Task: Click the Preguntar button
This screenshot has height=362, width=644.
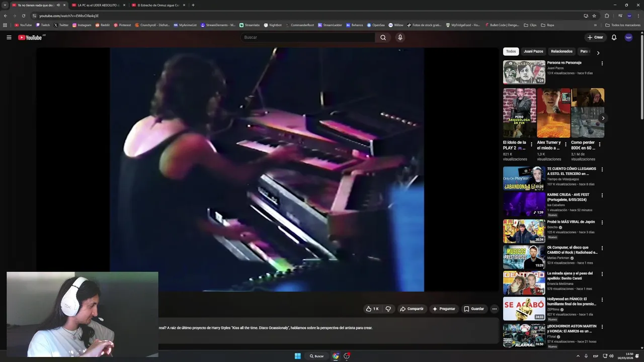Action: [x=444, y=309]
